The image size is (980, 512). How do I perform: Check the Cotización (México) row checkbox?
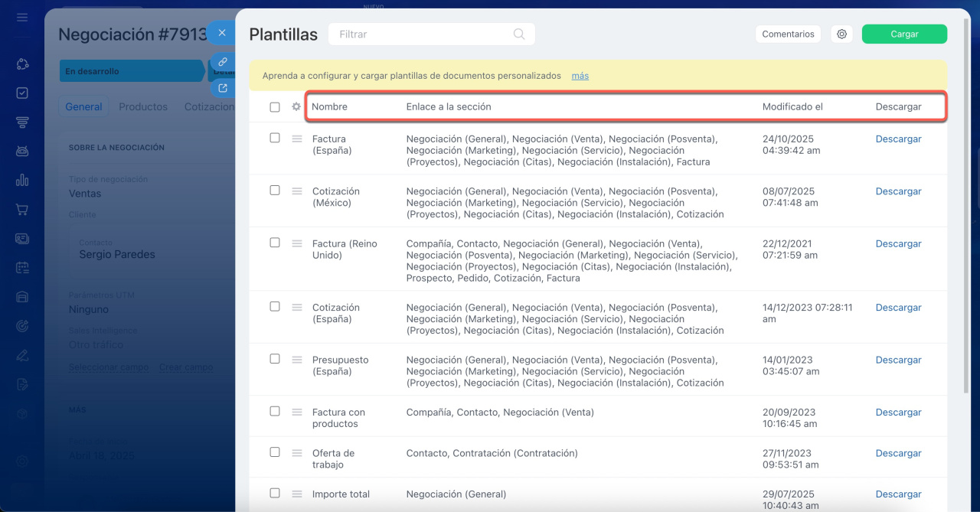tap(275, 191)
